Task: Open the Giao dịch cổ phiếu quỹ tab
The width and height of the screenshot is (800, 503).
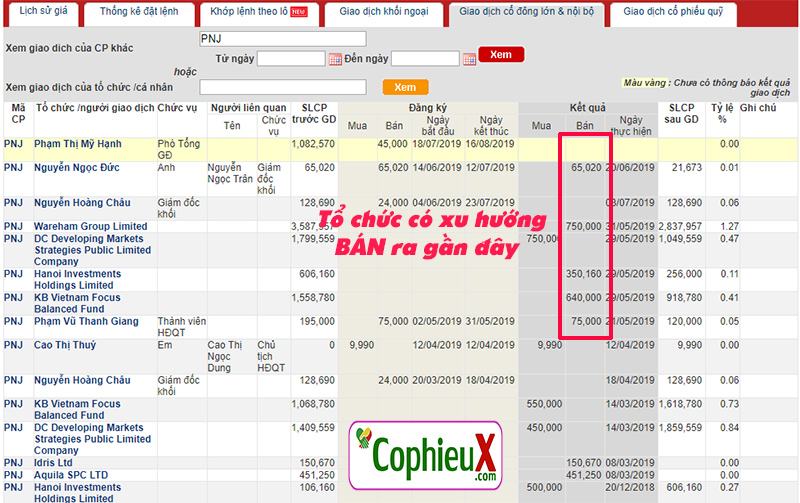Action: pyautogui.click(x=674, y=13)
